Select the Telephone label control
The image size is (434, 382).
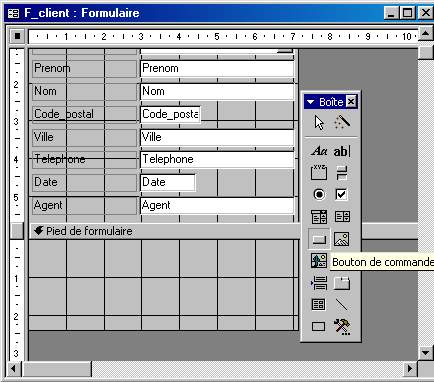84,159
